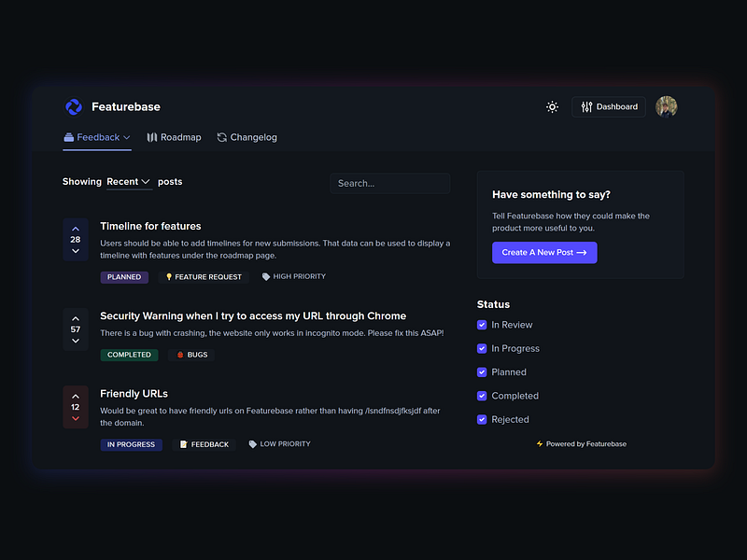Click the flag icon on FEATURE REQUEST tag

coord(170,276)
